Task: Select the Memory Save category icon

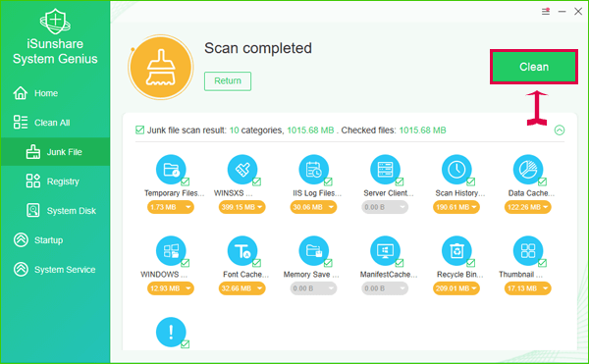Action: coord(314,250)
